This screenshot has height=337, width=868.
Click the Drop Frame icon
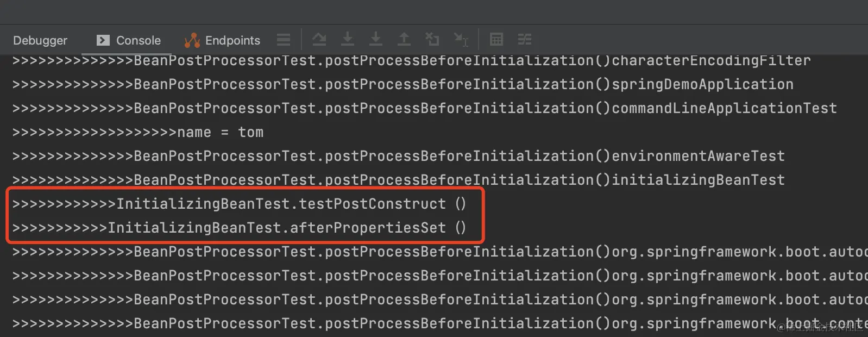(432, 39)
